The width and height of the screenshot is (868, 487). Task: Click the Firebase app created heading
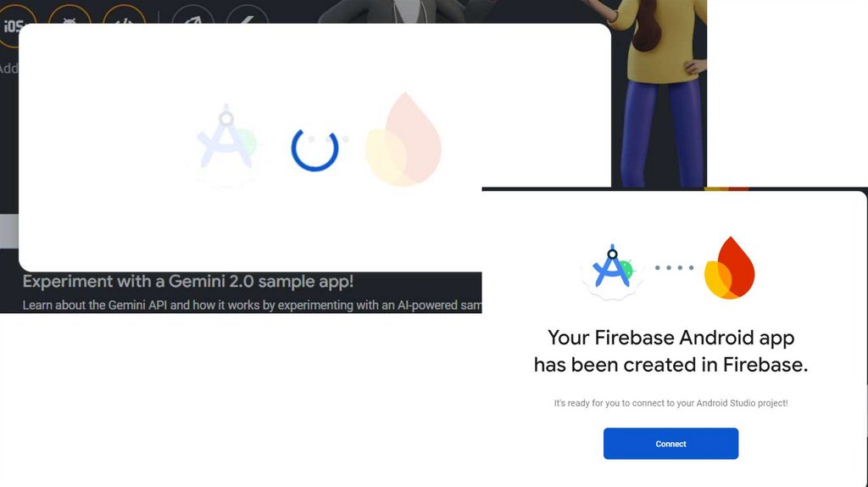[670, 351]
